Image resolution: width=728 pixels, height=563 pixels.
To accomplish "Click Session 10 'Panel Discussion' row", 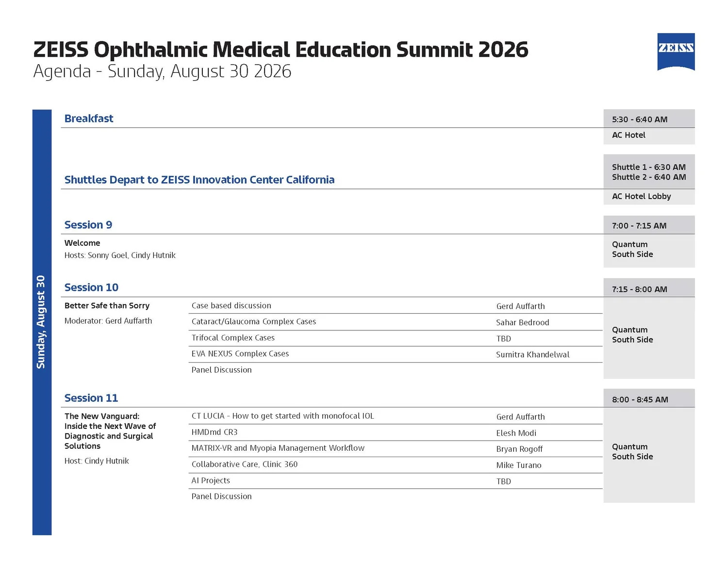I will click(x=222, y=370).
